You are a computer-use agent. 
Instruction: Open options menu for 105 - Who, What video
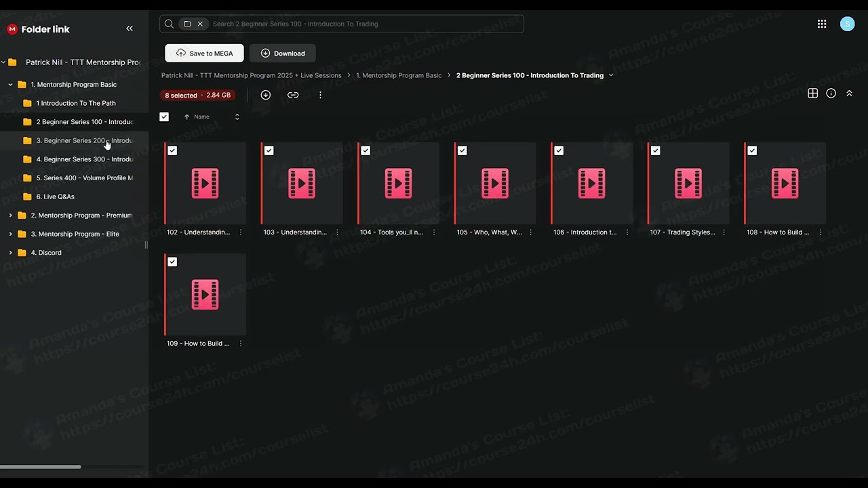pos(530,232)
